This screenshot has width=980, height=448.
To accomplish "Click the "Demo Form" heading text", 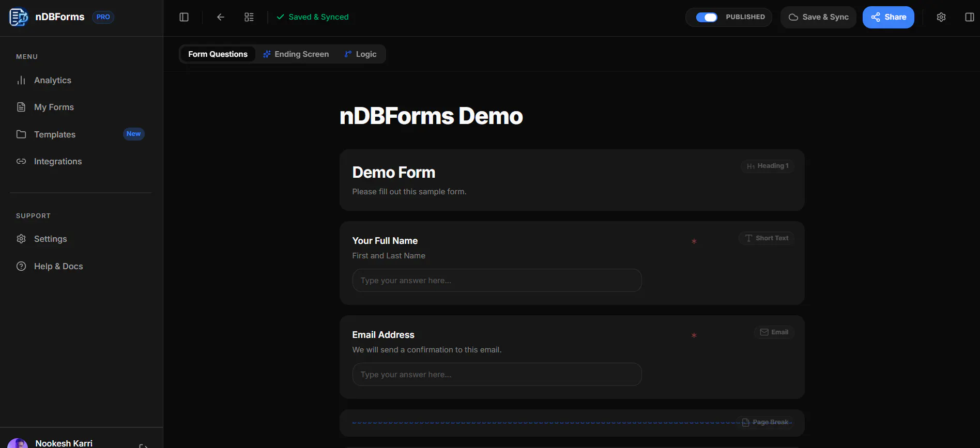I will [394, 173].
